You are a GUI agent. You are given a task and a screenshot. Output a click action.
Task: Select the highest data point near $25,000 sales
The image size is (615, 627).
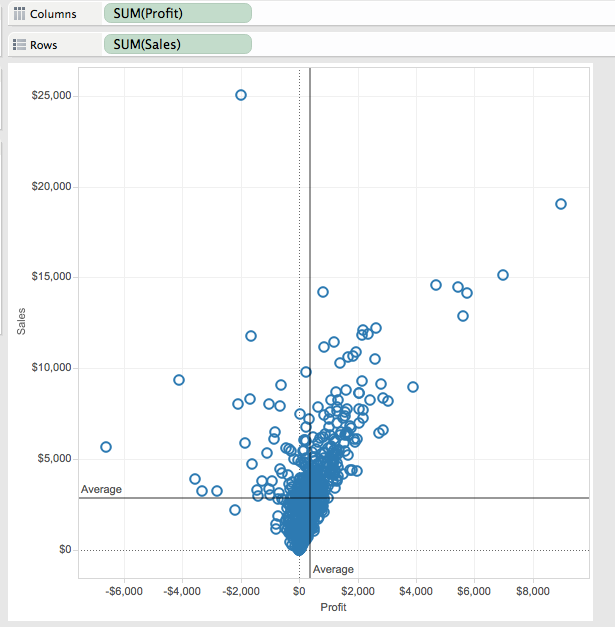click(241, 95)
